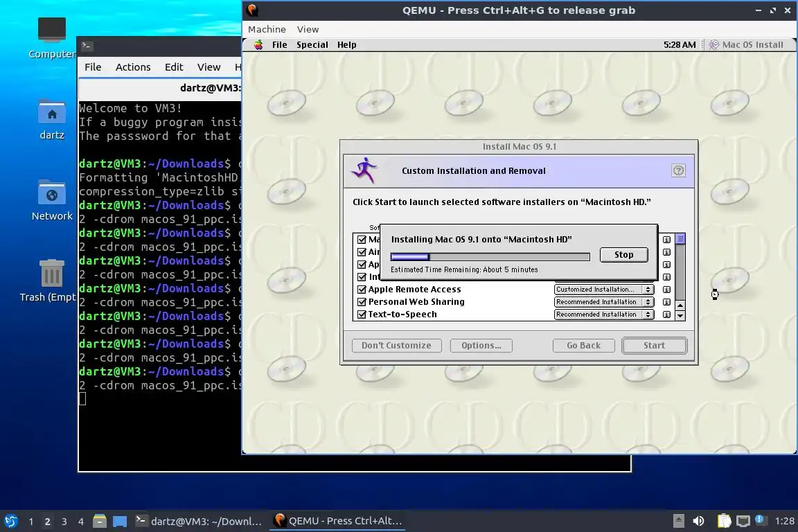Screen dimensions: 798x532
Task: Click info icon in the fourth software row
Action: 666,277
